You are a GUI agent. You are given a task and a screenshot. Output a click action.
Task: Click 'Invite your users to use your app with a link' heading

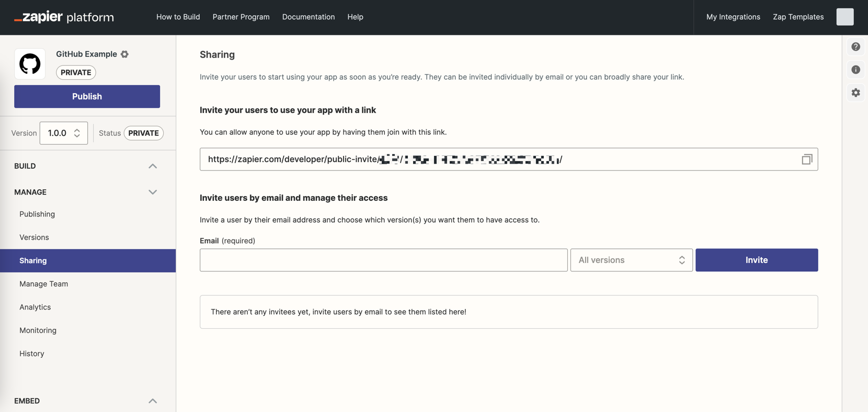[288, 110]
